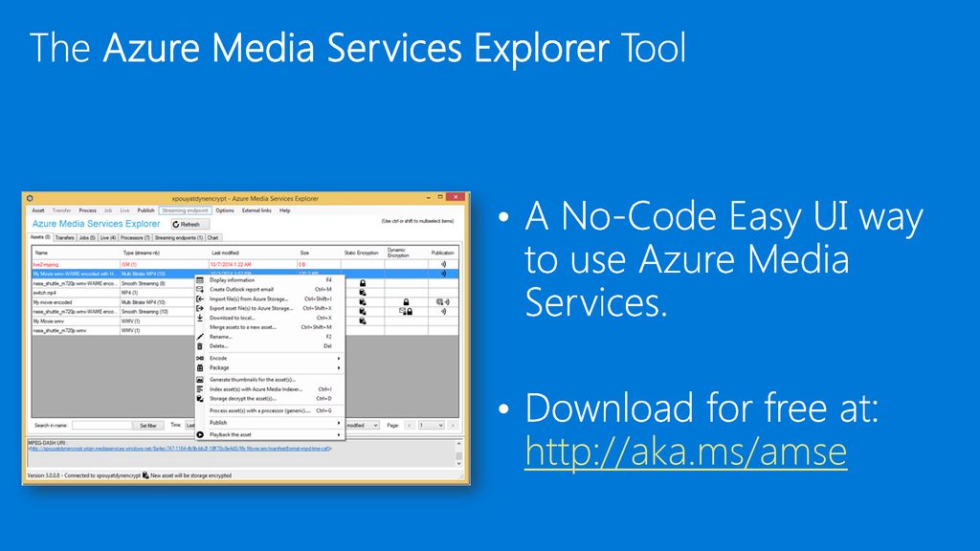Viewport: 980px width, 551px height.
Task: Switch to the Transfers tab
Action: click(x=64, y=238)
